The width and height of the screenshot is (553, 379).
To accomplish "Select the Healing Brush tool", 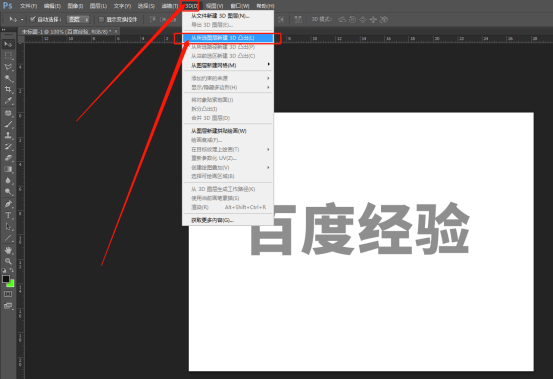I will [8, 113].
